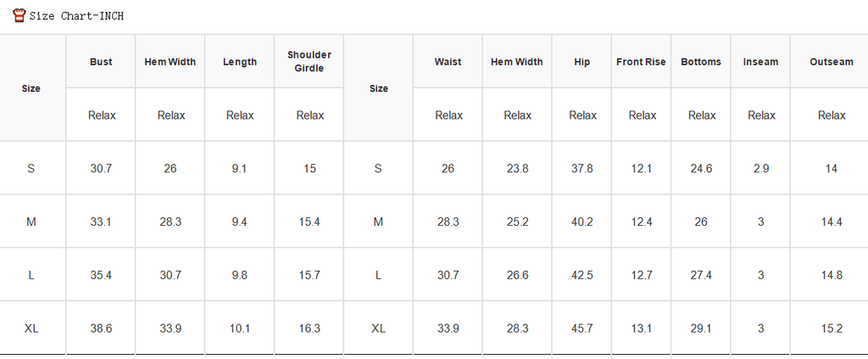Click the Inseam column header
Viewport: 868px width, 359px height.
(x=760, y=62)
